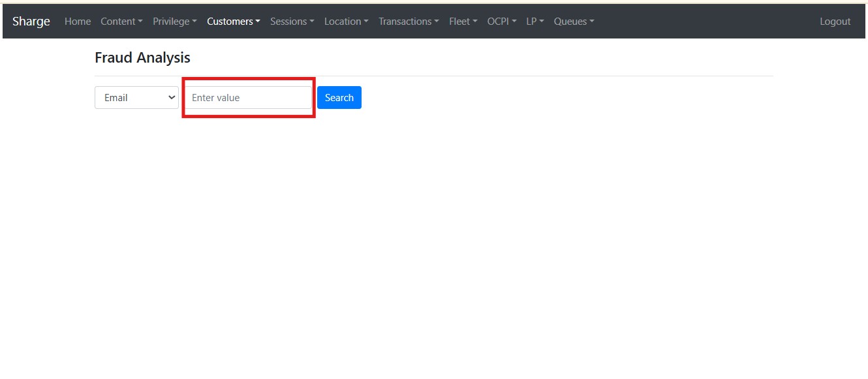Expand the Sessions dropdown
The height and width of the screenshot is (379, 868).
(x=292, y=22)
